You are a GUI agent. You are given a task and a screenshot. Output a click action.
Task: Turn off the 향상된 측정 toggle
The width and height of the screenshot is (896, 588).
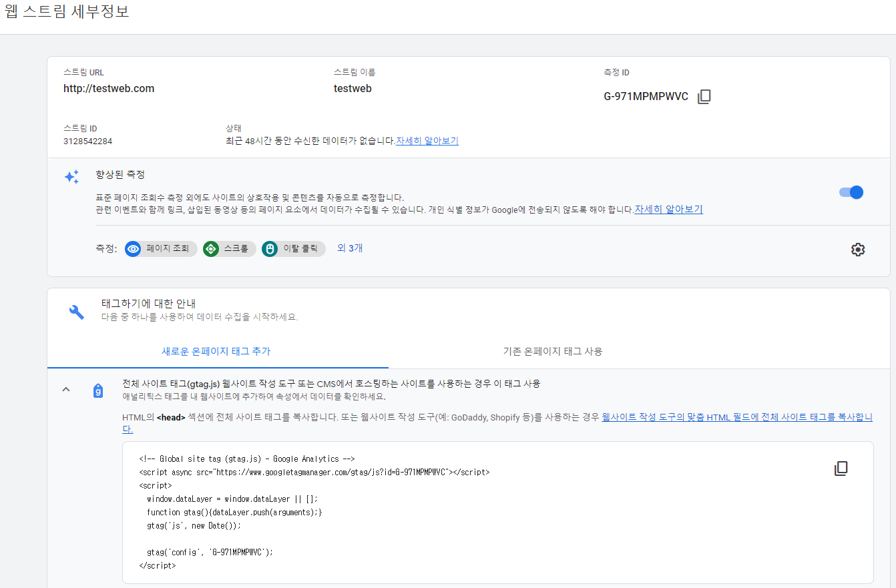click(851, 192)
